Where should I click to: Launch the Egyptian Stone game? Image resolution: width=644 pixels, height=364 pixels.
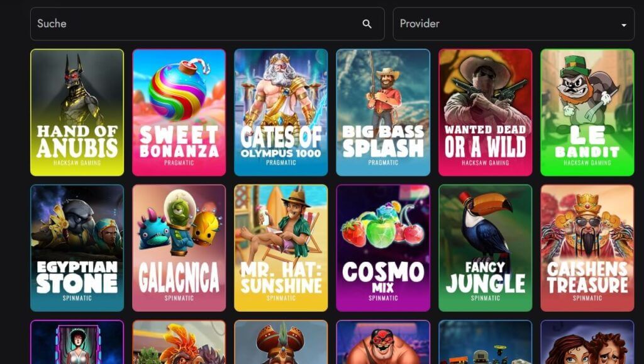77,248
